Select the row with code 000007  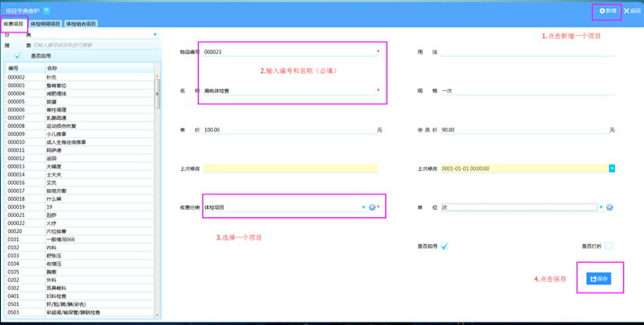click(x=80, y=118)
